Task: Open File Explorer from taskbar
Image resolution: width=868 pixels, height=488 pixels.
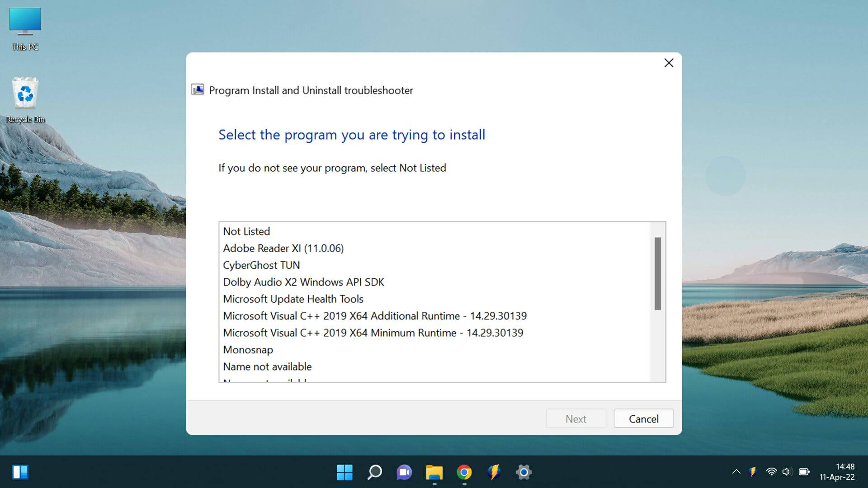Action: click(x=434, y=472)
